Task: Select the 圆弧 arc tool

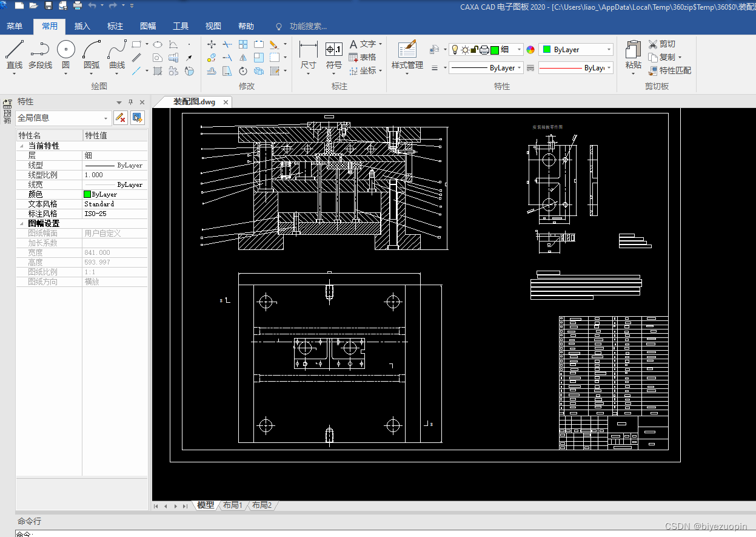Action: pyautogui.click(x=92, y=56)
